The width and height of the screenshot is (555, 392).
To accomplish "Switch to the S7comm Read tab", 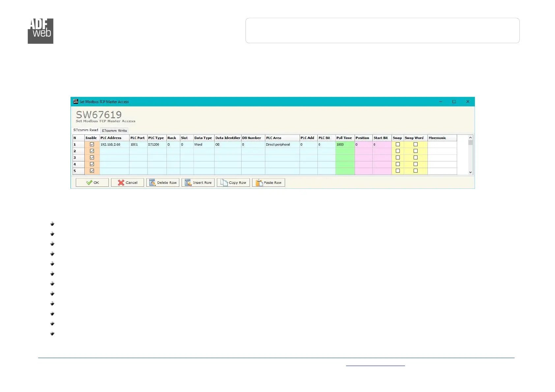I will (x=86, y=130).
